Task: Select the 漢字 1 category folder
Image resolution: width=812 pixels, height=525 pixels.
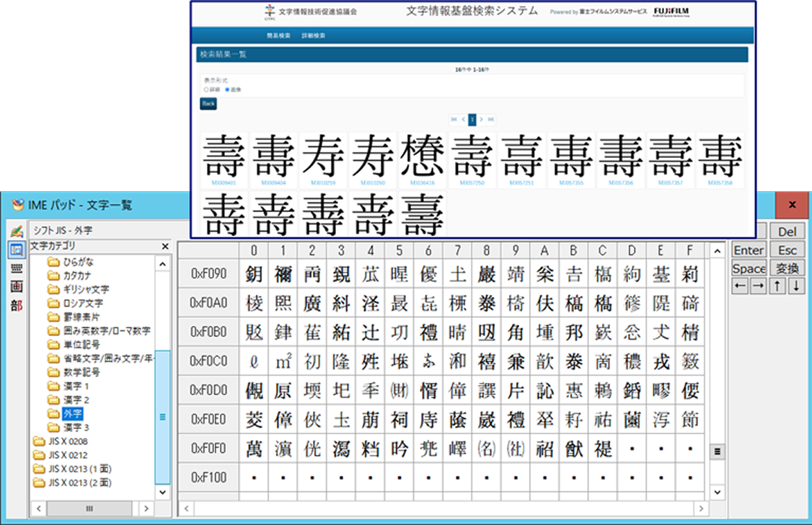Action: (76, 387)
